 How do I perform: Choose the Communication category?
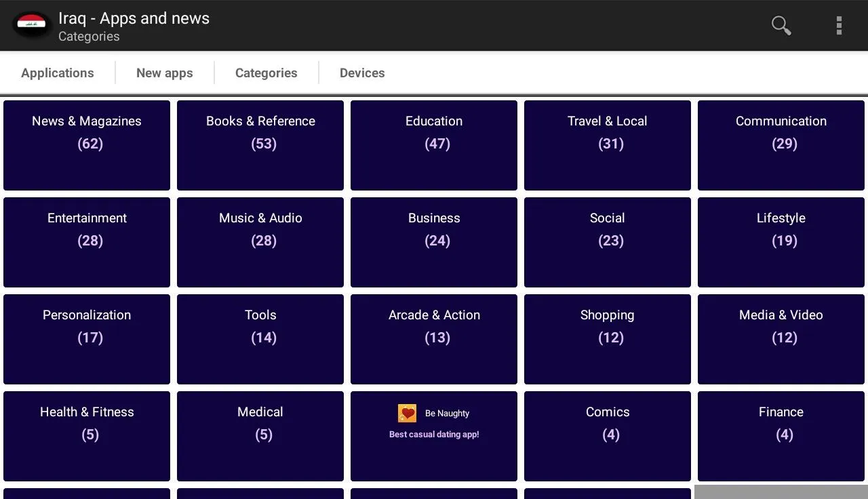point(781,145)
